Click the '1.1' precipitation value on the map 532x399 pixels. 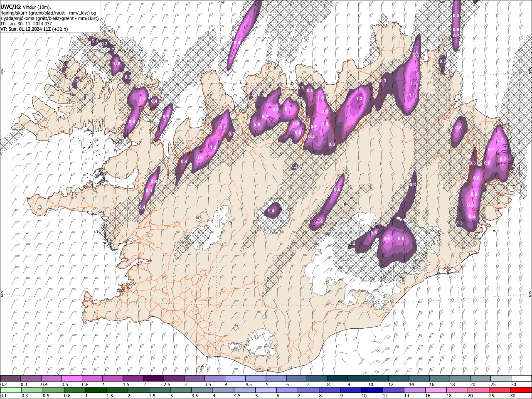tap(223, 128)
